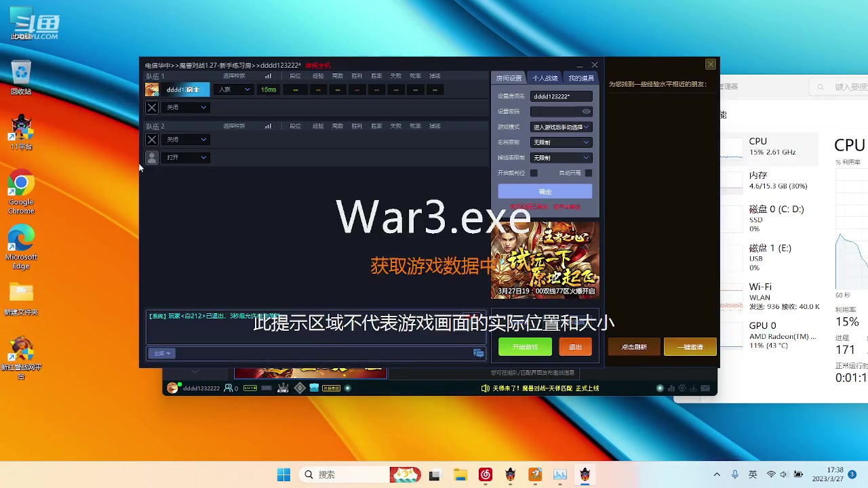Viewport: 868px width, 488px height.
Task: Click the speaker announcement icon by 天梯来了
Action: tap(485, 388)
